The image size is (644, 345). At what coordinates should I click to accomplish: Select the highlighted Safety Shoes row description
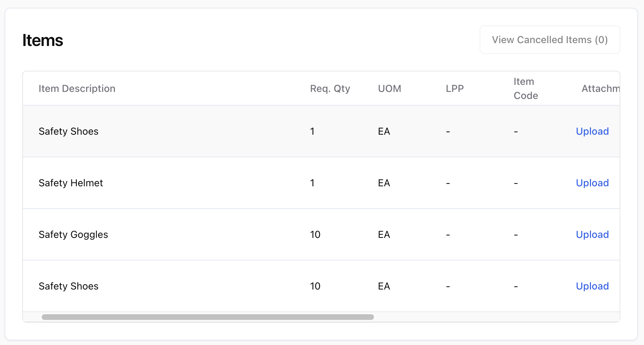coord(69,131)
